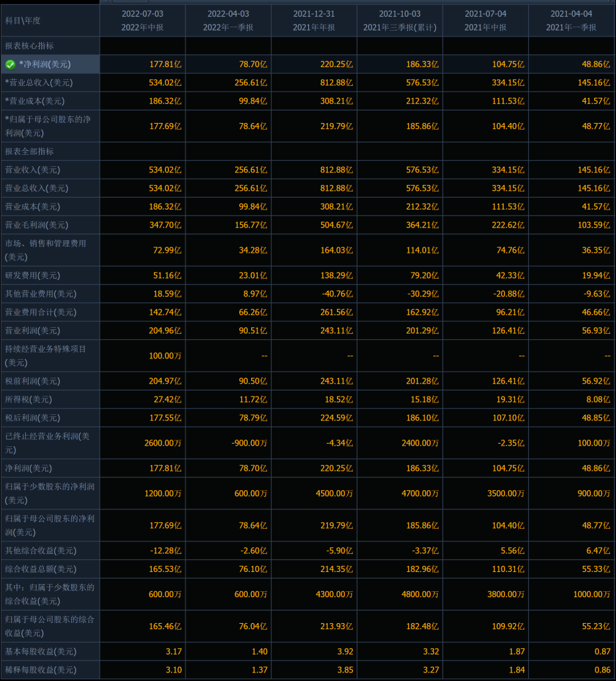Click the 2021-04-04 2021年一季报 column header
The width and height of the screenshot is (616, 681).
[x=571, y=21]
